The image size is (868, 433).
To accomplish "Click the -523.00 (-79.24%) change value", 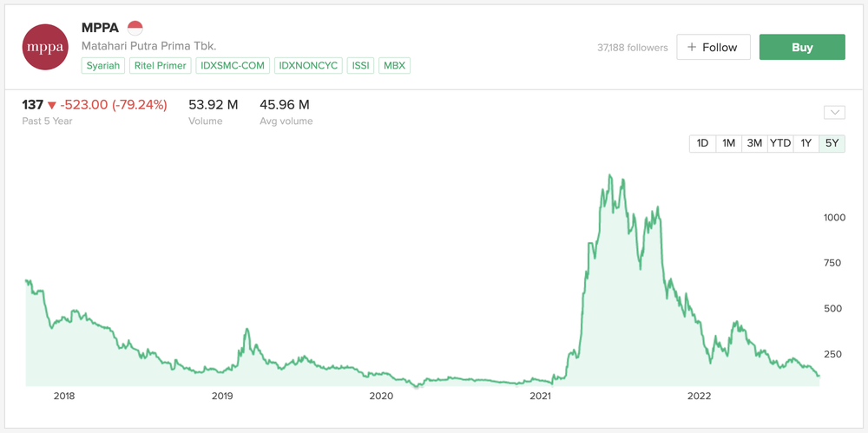I will (114, 104).
